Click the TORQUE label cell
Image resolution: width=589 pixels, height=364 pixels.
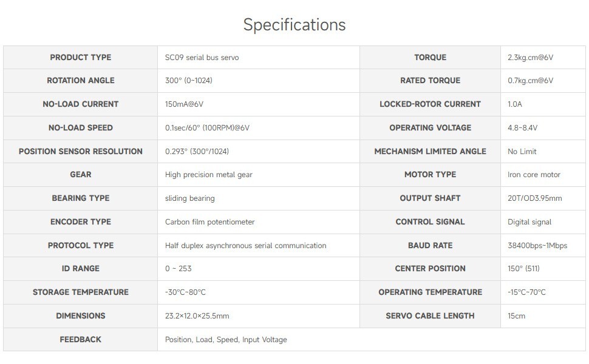point(430,58)
